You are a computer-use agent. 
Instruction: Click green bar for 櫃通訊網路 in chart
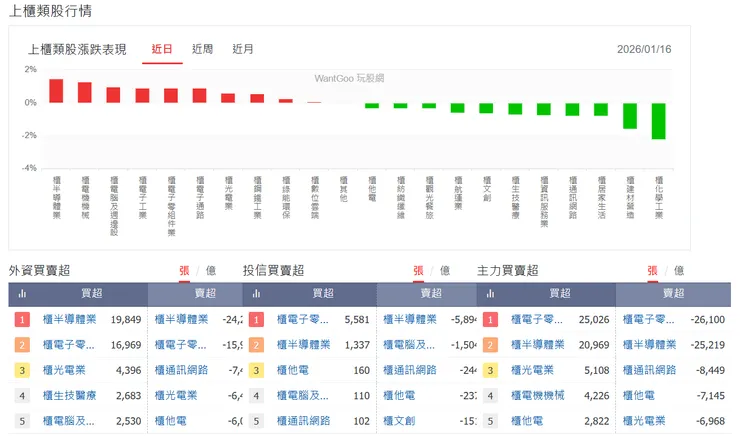click(x=572, y=109)
